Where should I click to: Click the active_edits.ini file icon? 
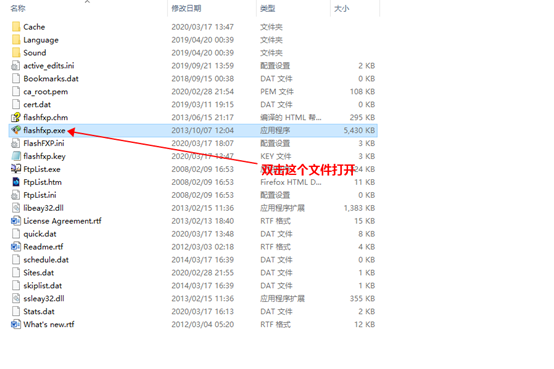click(x=16, y=66)
